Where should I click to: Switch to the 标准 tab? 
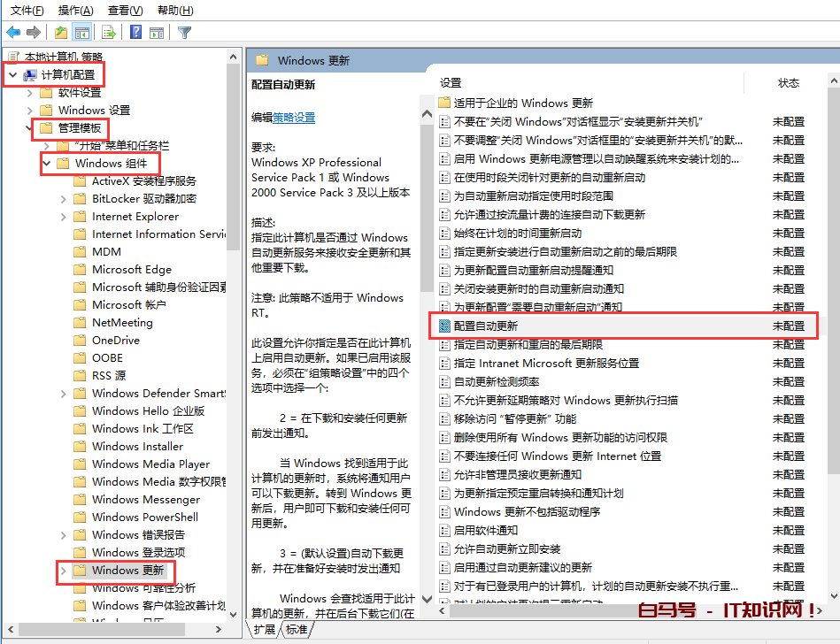tap(297, 629)
